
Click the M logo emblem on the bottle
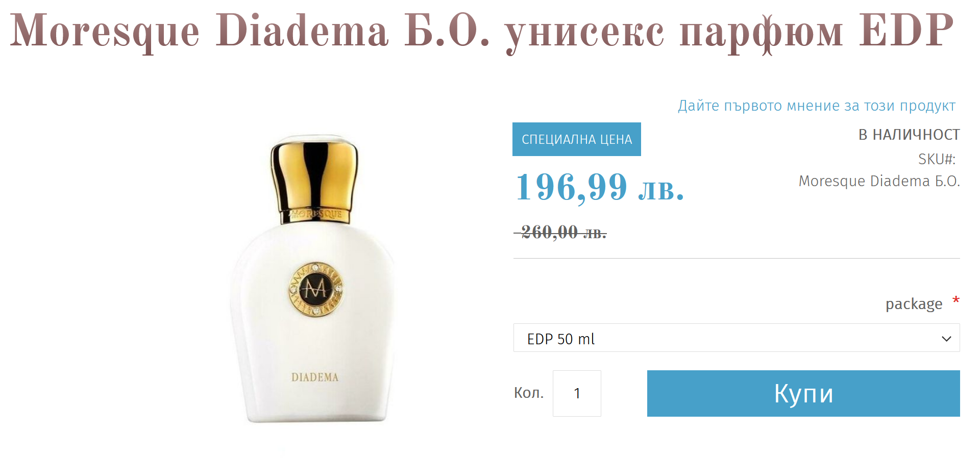click(315, 290)
